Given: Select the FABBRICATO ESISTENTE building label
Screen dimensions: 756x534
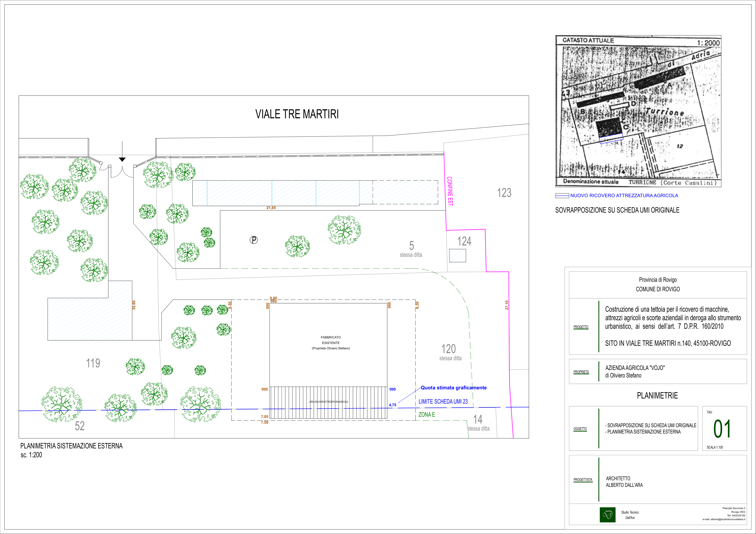Looking at the screenshot, I should (x=331, y=340).
